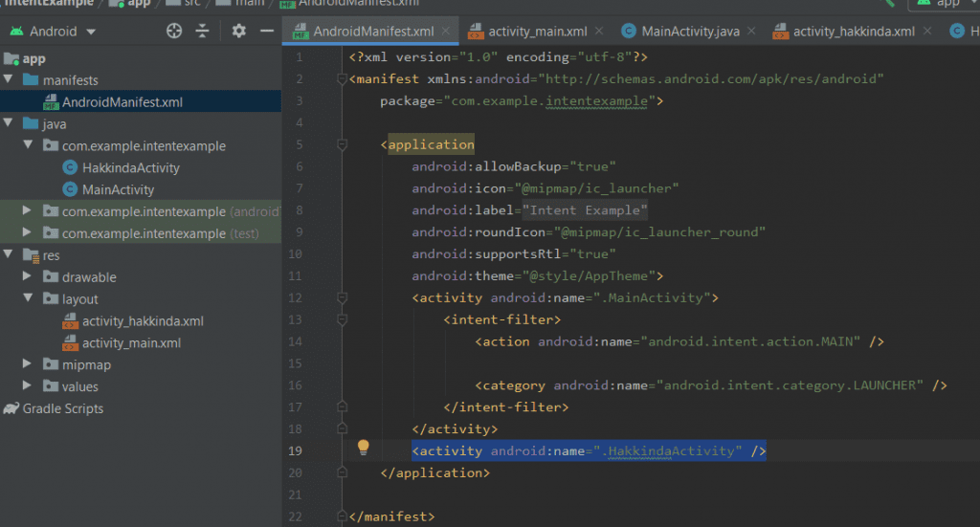Open Gradle Scripts node
The image size is (980, 527).
pos(62,408)
